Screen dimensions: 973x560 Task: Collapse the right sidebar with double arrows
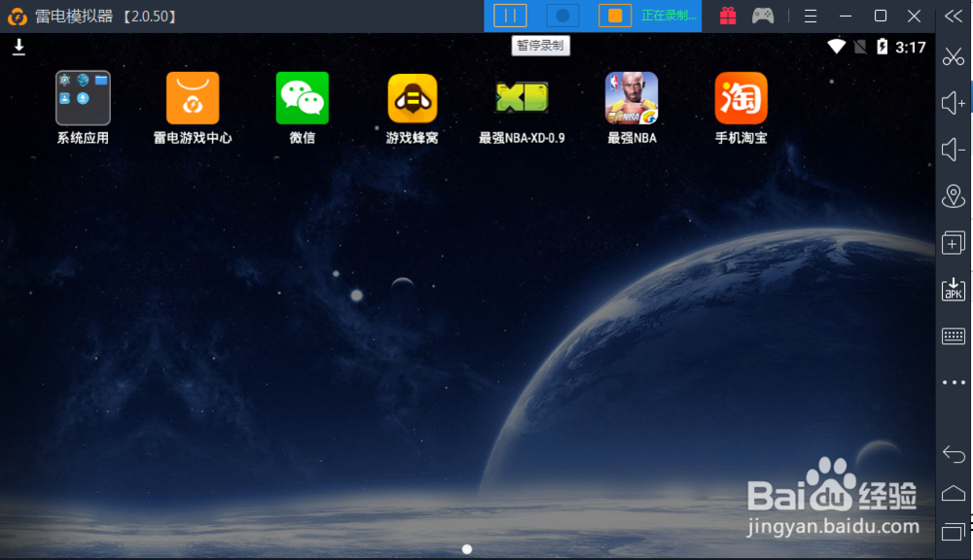coord(954,16)
